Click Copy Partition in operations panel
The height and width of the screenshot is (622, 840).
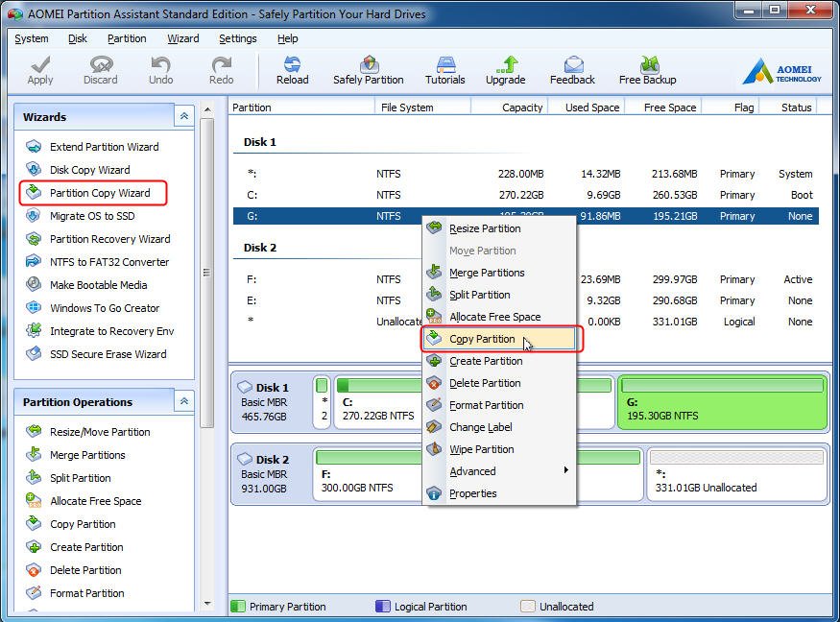(71, 524)
